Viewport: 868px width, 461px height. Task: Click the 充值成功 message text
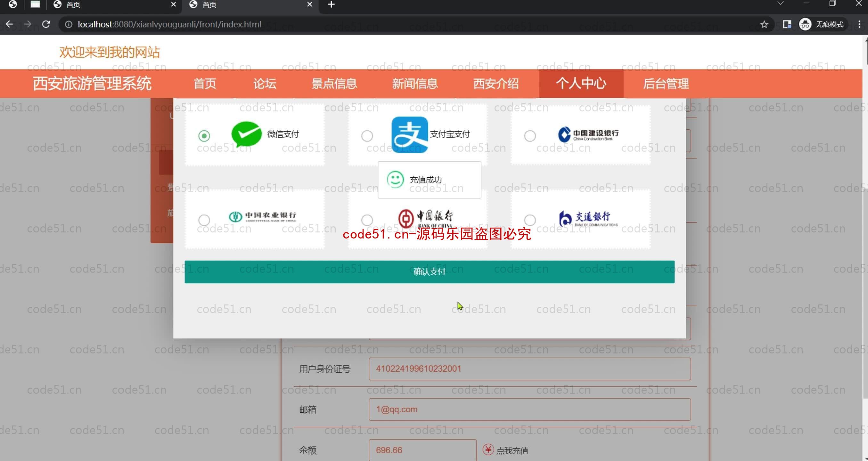coord(426,180)
